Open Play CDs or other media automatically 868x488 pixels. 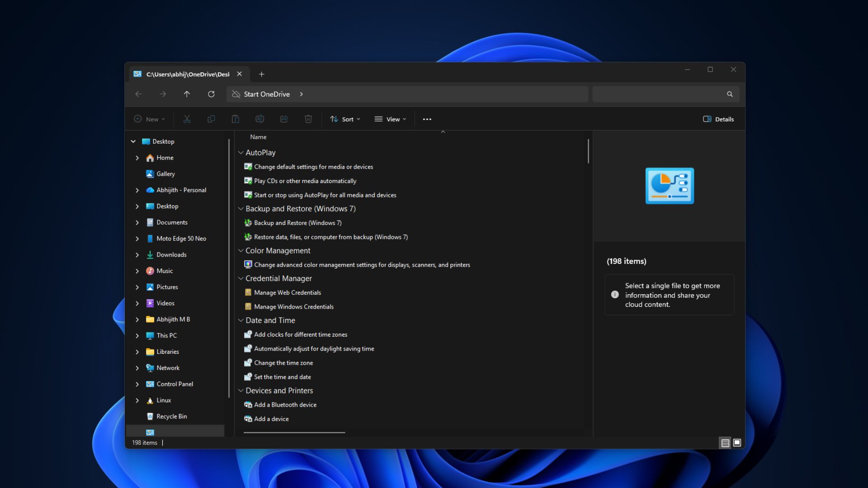click(x=305, y=181)
